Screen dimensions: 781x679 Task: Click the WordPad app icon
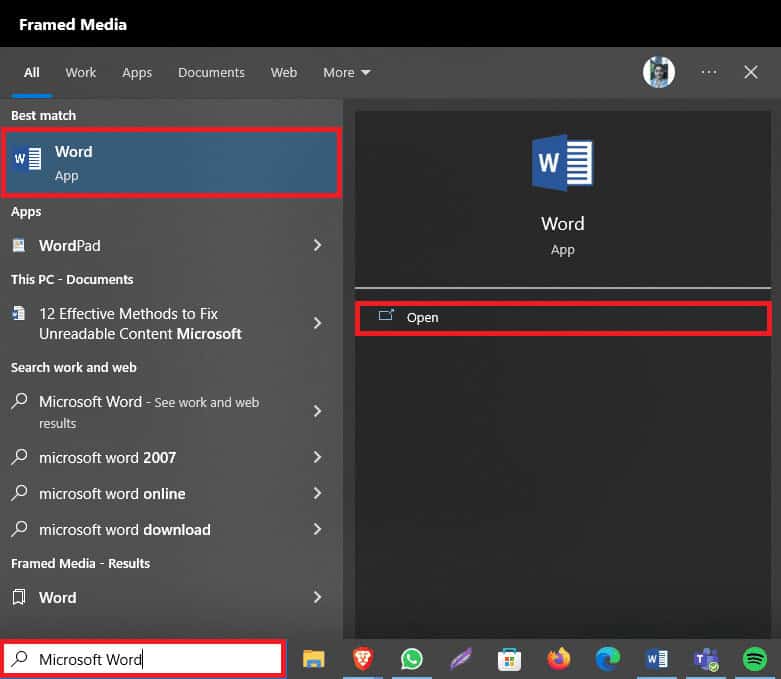[x=19, y=245]
